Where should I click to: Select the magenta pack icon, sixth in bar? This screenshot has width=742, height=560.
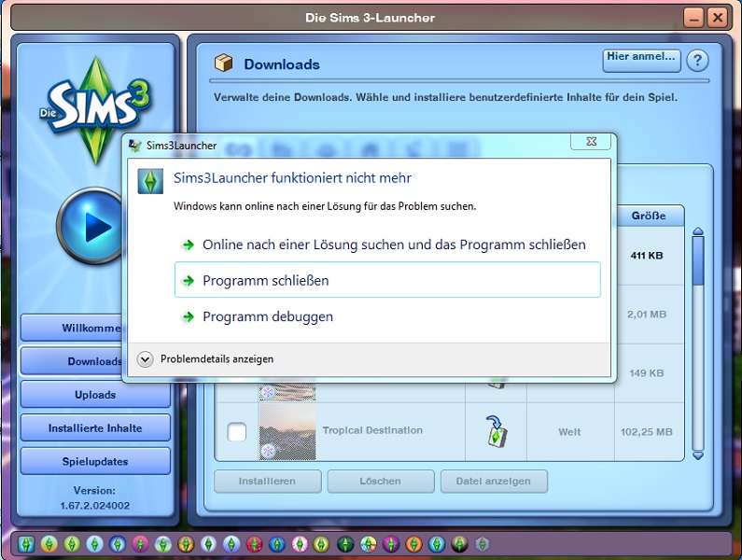(x=140, y=544)
